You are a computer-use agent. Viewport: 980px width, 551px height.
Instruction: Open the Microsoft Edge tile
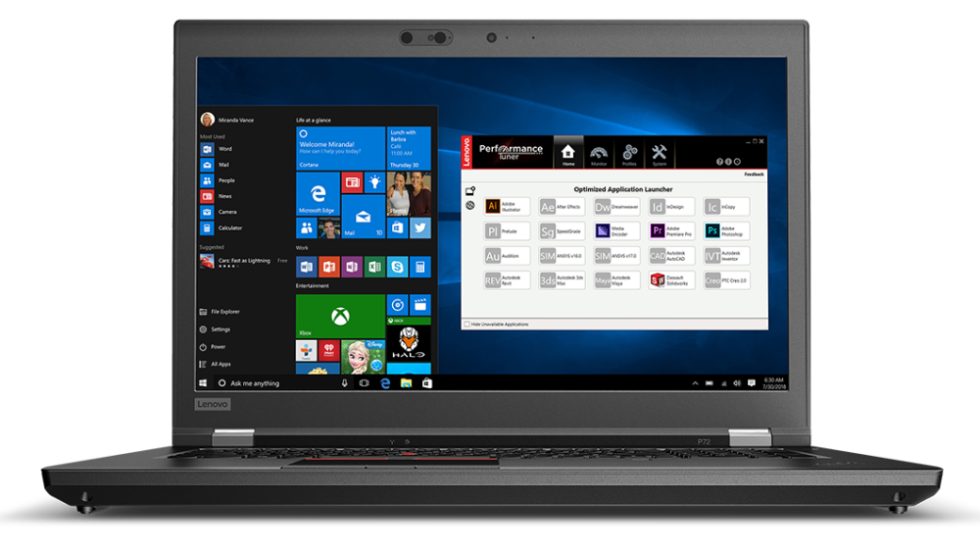coord(318,194)
